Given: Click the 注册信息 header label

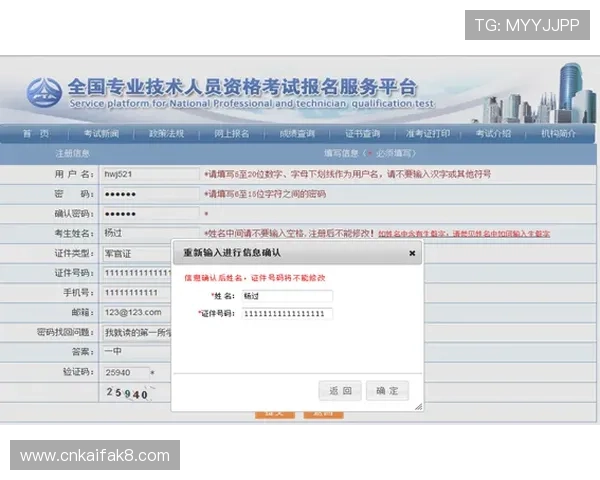Looking at the screenshot, I should 72,153.
